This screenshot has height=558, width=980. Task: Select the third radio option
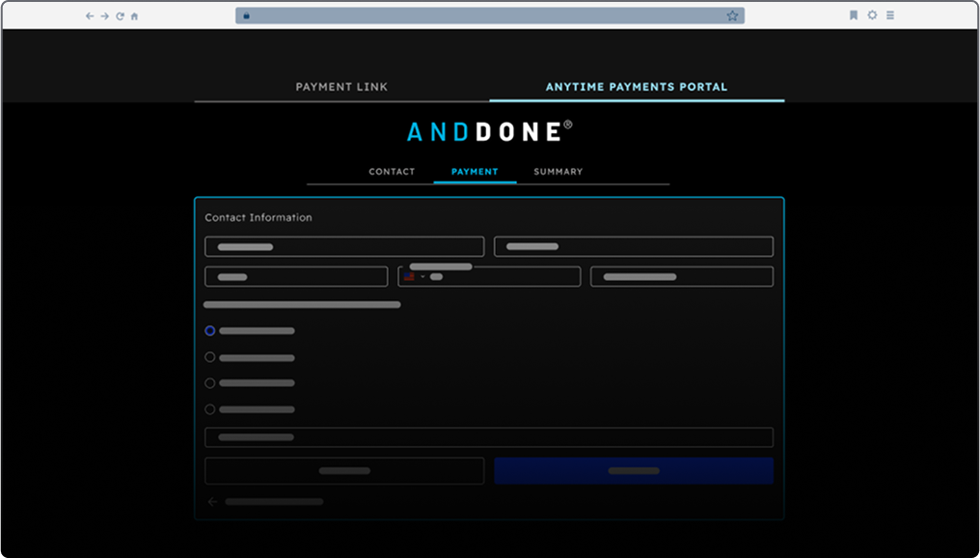(210, 383)
